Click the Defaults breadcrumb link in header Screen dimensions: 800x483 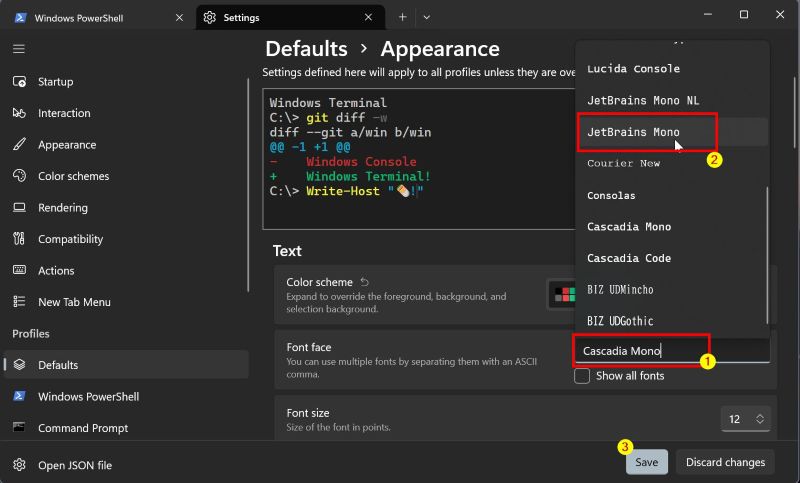tap(306, 49)
